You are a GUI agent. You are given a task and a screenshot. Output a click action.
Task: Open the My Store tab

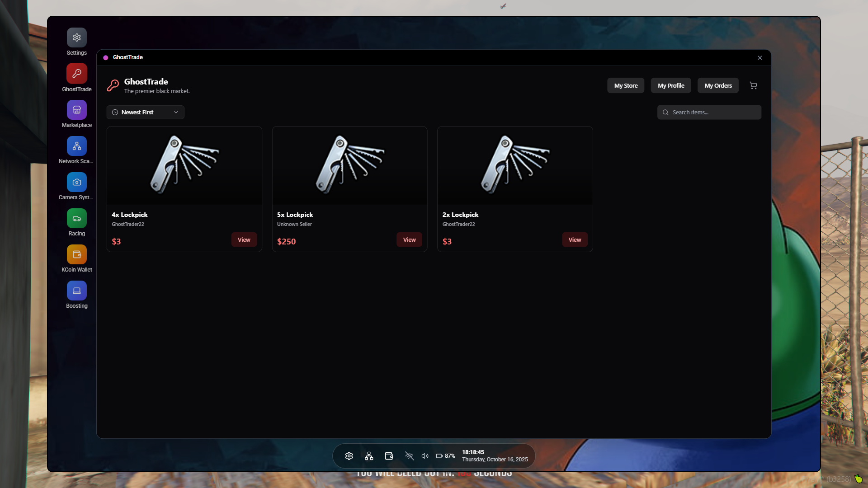tap(626, 85)
